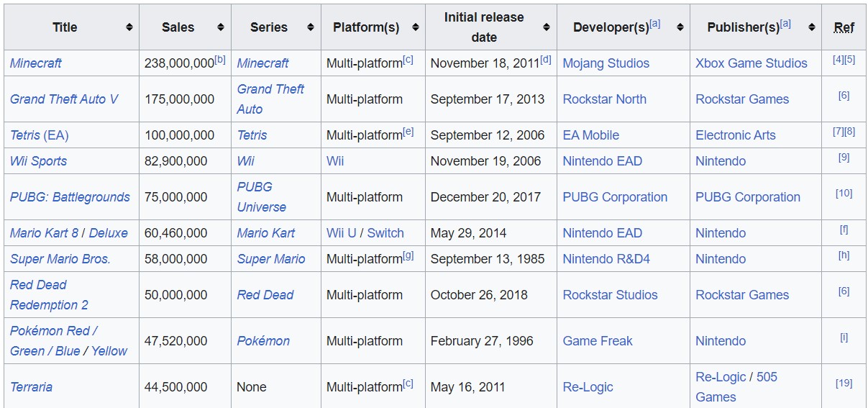The width and height of the screenshot is (868, 408).
Task: Open reference [10] for PUBG: Battlegrounds
Action: click(844, 193)
